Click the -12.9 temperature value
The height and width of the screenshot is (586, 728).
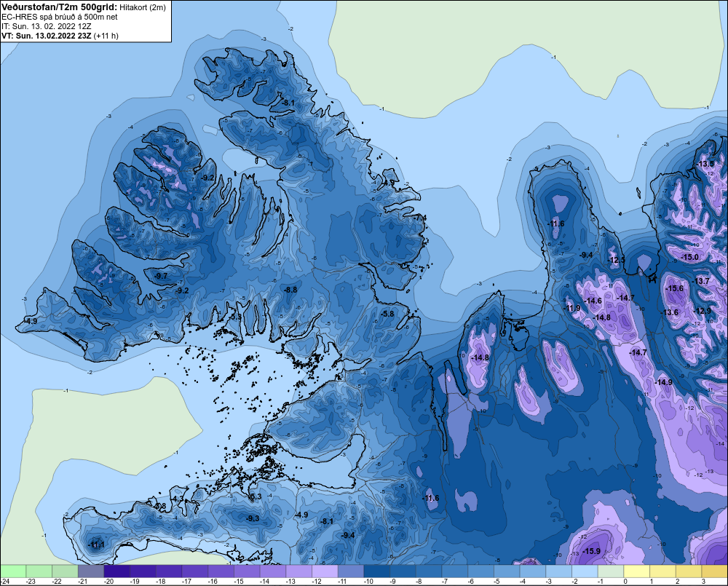click(x=702, y=311)
